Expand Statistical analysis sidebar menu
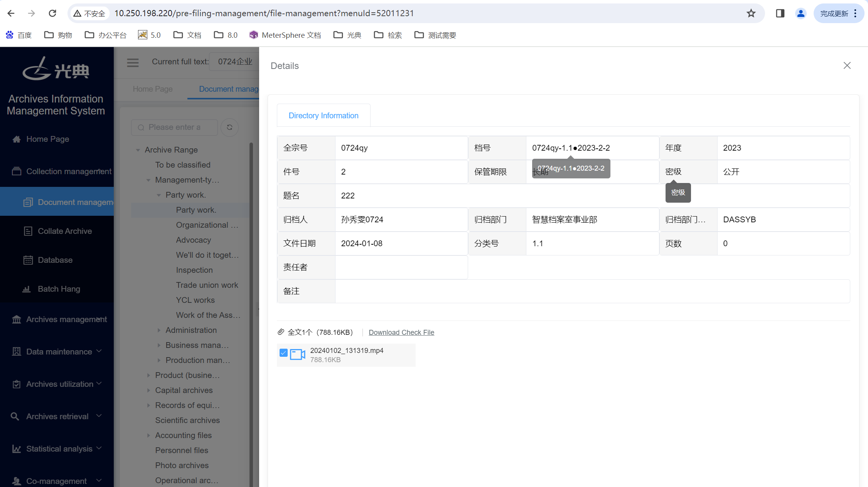This screenshot has height=487, width=868. coord(57,449)
